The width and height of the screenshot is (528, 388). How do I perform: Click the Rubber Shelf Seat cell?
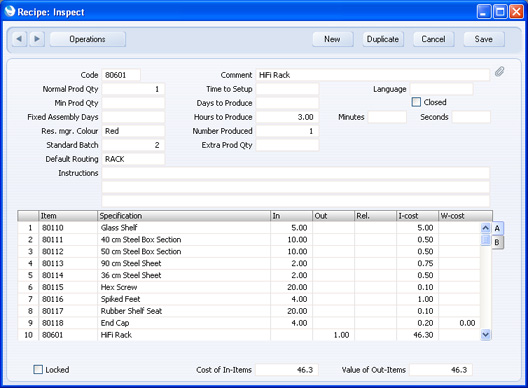point(184,311)
